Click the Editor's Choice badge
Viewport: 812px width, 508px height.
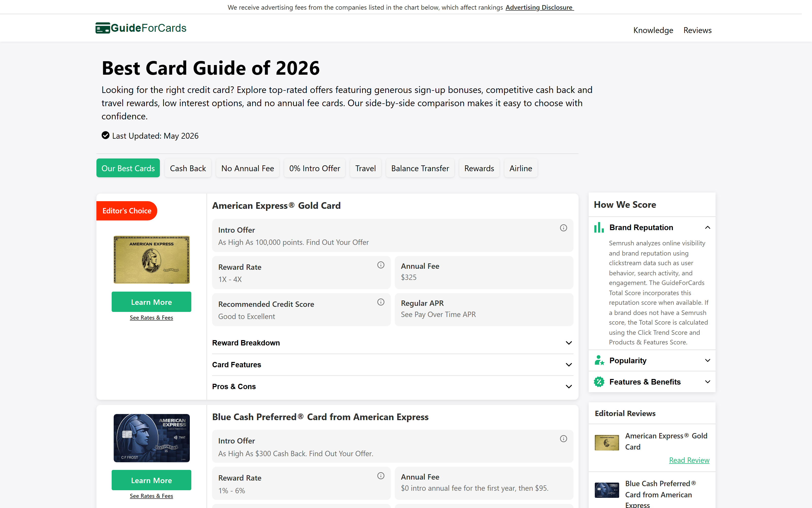point(127,211)
